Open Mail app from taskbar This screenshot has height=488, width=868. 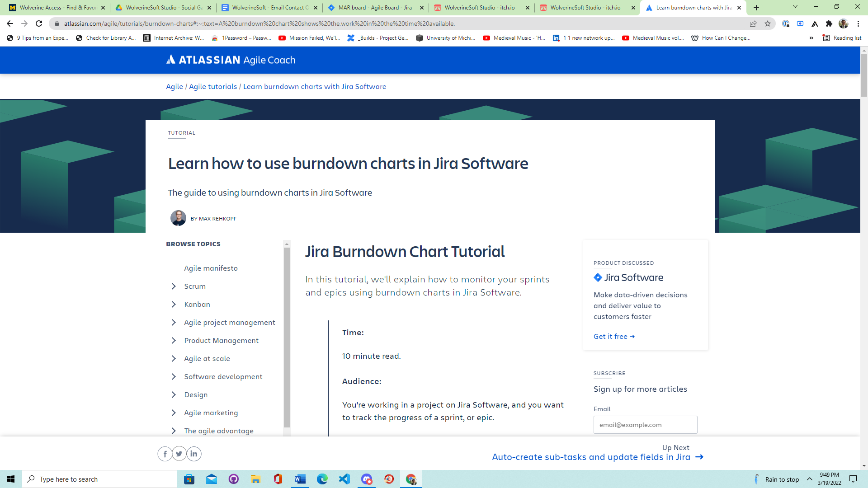tap(211, 479)
